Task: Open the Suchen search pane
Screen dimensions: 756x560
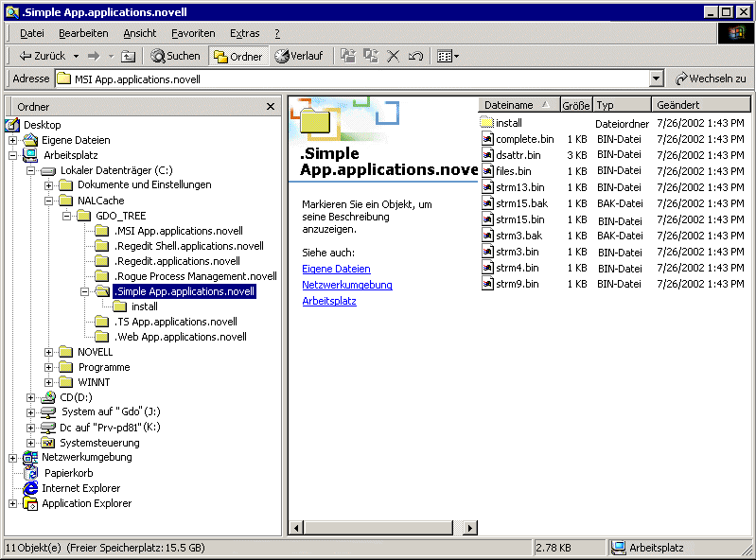Action: point(176,57)
